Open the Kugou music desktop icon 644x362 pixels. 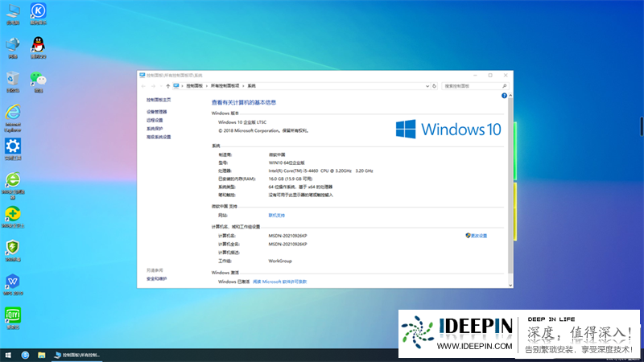click(x=38, y=14)
